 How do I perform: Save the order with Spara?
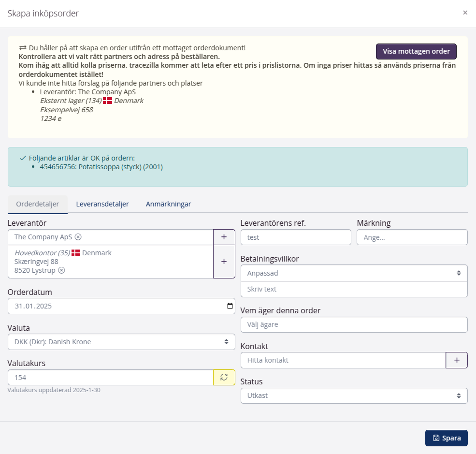click(x=446, y=438)
